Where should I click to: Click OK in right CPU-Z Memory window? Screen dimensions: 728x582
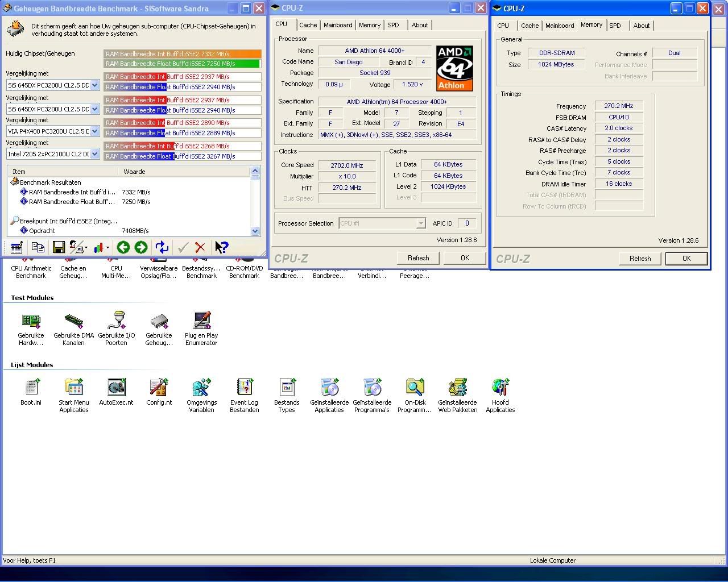[686, 259]
